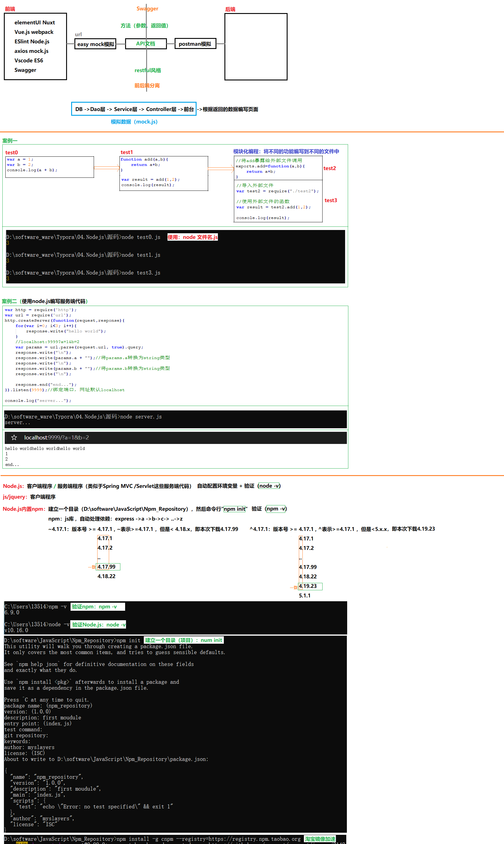Click the boxed npm init command text
Viewport: 504px width, 844px height.
coord(234,509)
